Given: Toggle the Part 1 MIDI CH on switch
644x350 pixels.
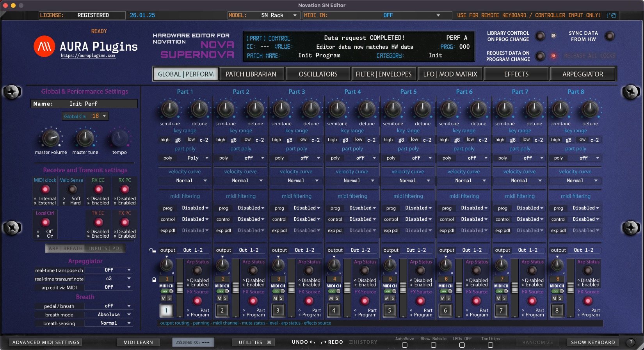Looking at the screenshot, I should pyautogui.click(x=167, y=291).
